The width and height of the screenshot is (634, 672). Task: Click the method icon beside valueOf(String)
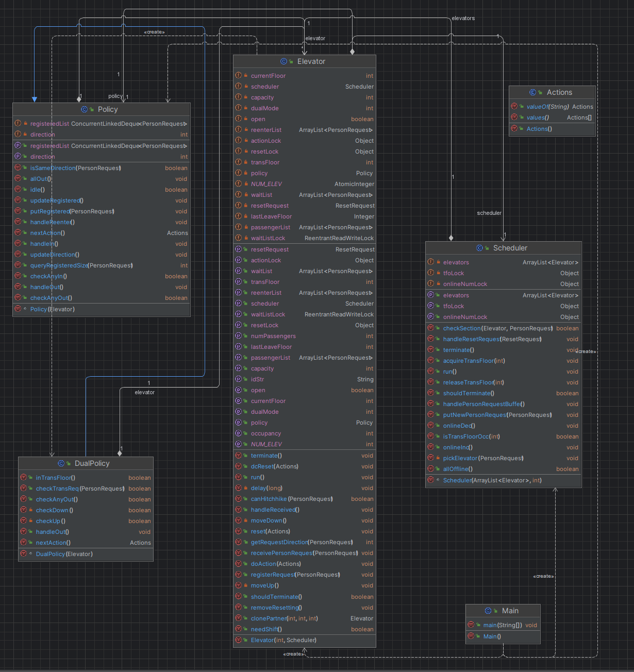[514, 106]
